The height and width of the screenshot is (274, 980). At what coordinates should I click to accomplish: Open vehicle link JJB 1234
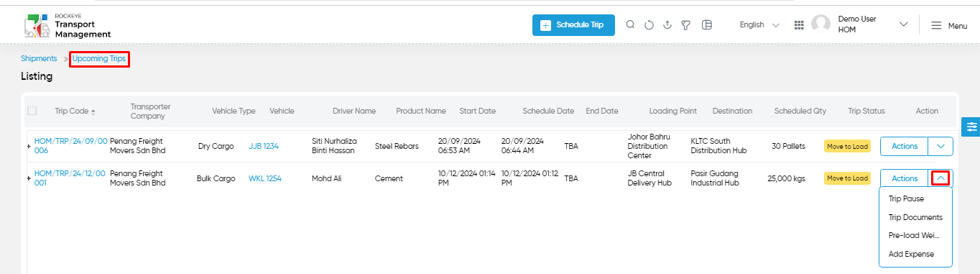264,146
